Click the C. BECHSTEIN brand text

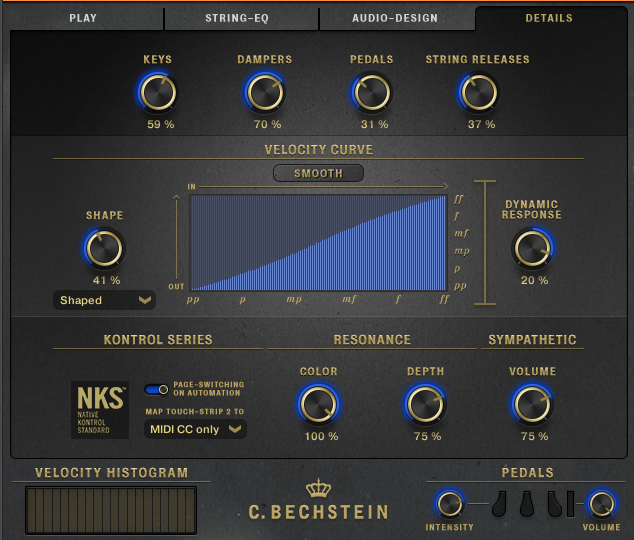319,512
